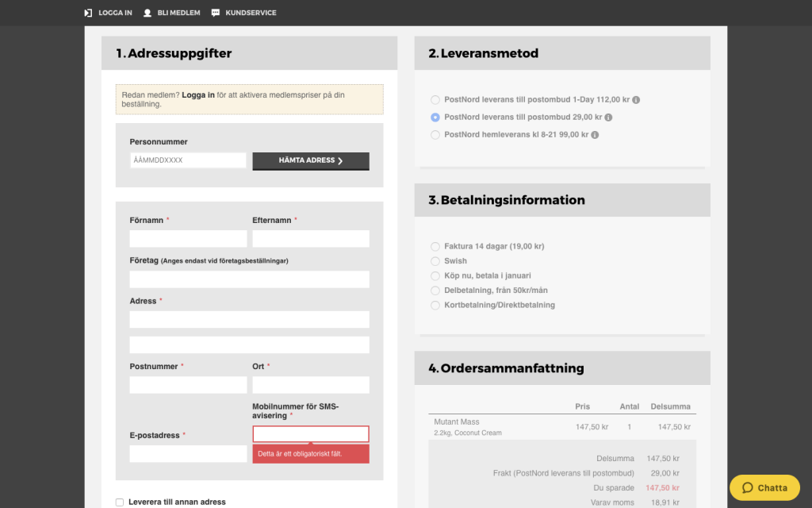
Task: Go to Bli medlem in top menu
Action: tap(178, 13)
